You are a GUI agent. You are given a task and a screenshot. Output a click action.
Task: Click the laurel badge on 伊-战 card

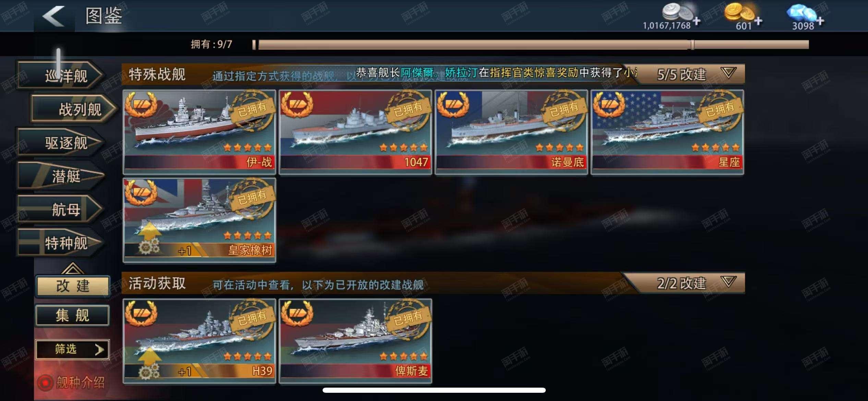point(141,104)
